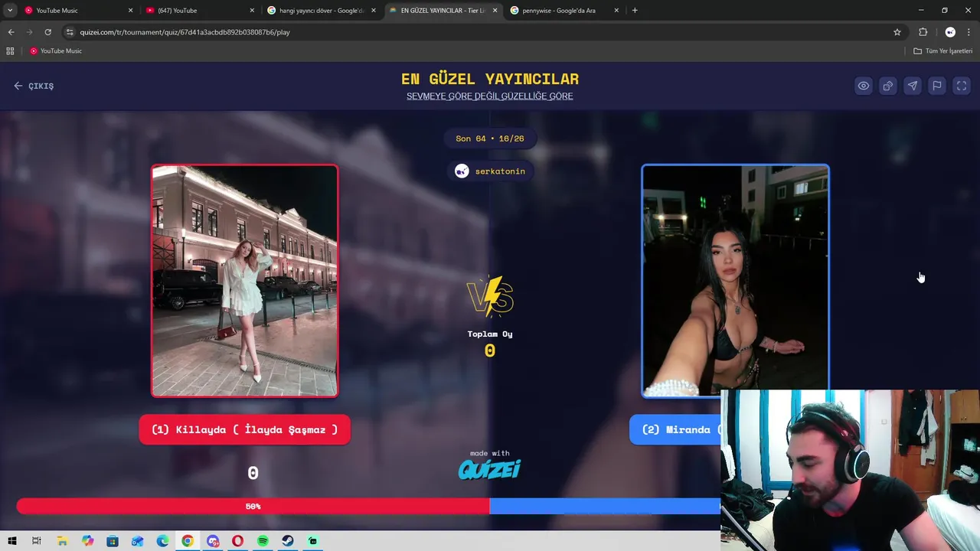Expand the tab search dropdown arrow
Image resolution: width=980 pixels, height=551 pixels.
coord(9,11)
